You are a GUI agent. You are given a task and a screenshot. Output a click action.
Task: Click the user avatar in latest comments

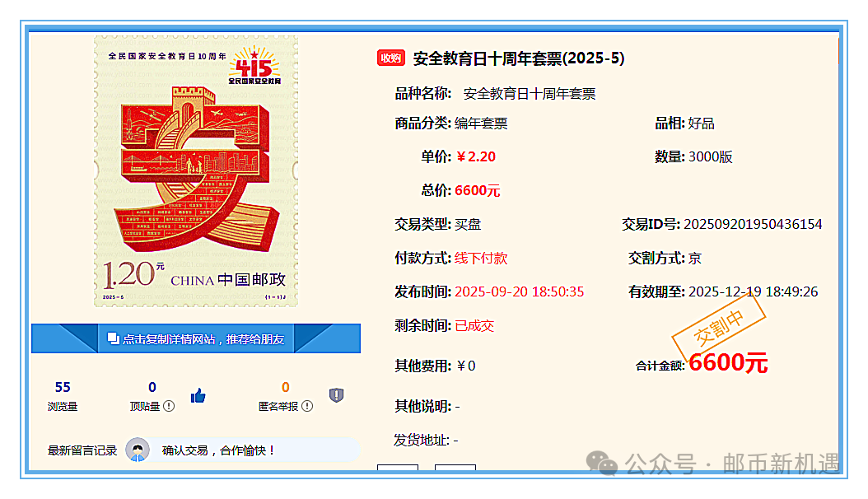[x=138, y=450]
